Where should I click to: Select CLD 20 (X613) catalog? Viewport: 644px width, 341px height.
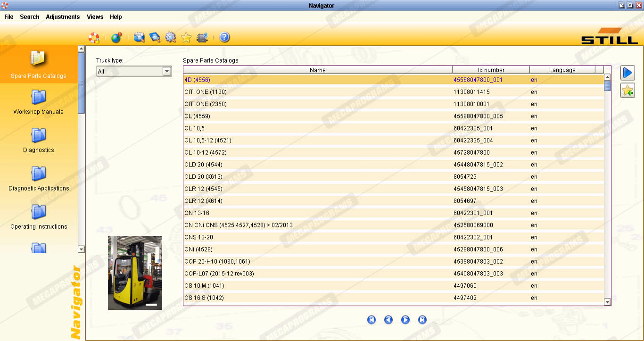click(x=394, y=176)
